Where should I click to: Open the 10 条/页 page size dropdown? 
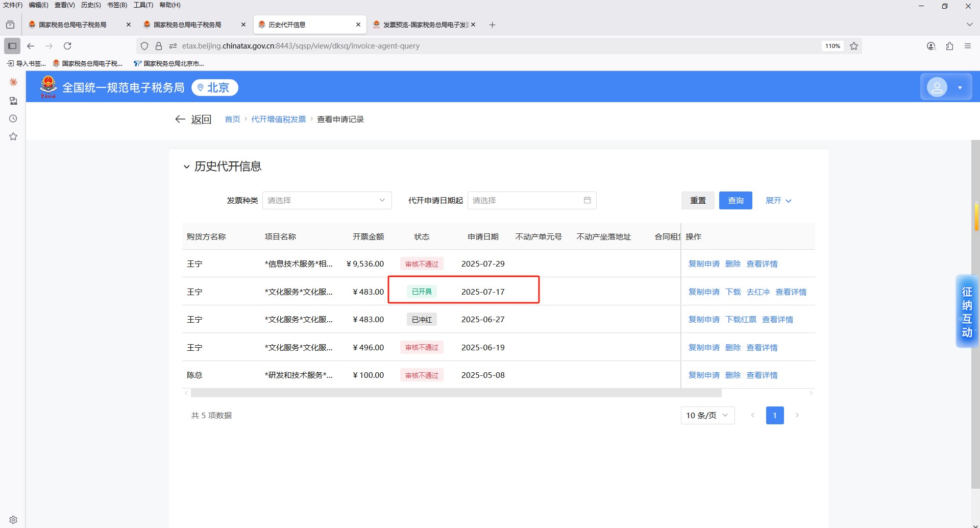(x=707, y=415)
